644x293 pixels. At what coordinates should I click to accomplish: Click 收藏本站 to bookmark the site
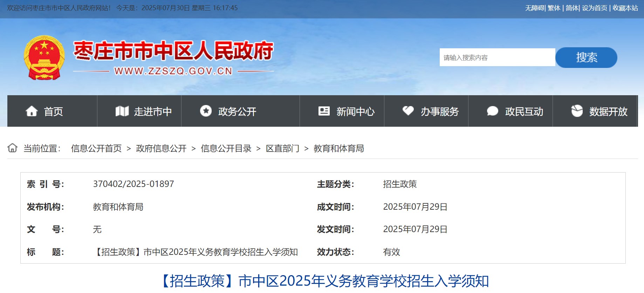pos(625,8)
